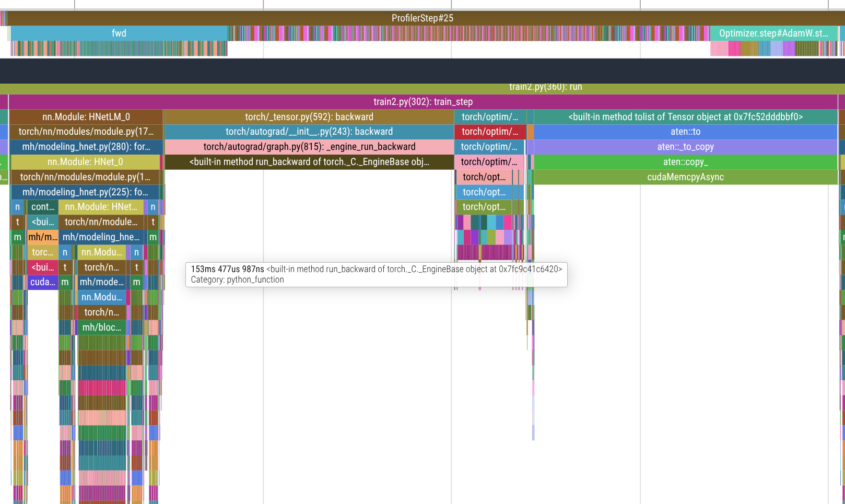Click the built-in method run_backward slice
Viewport: 845px width, 504px height.
(x=309, y=162)
